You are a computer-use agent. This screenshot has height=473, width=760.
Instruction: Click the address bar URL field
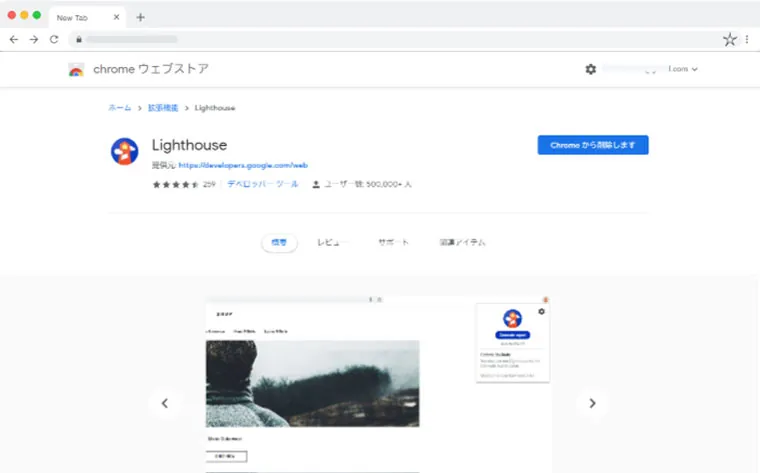pyautogui.click(x=395, y=39)
